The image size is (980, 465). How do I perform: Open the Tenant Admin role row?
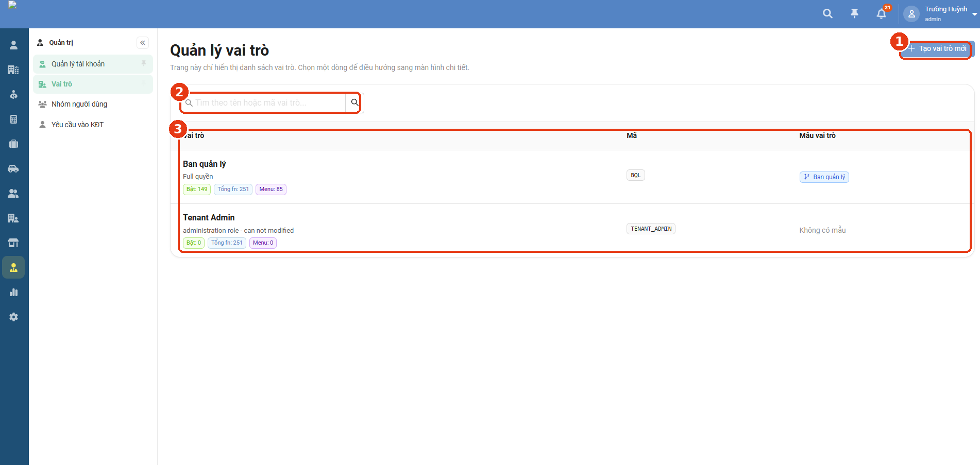click(572, 230)
